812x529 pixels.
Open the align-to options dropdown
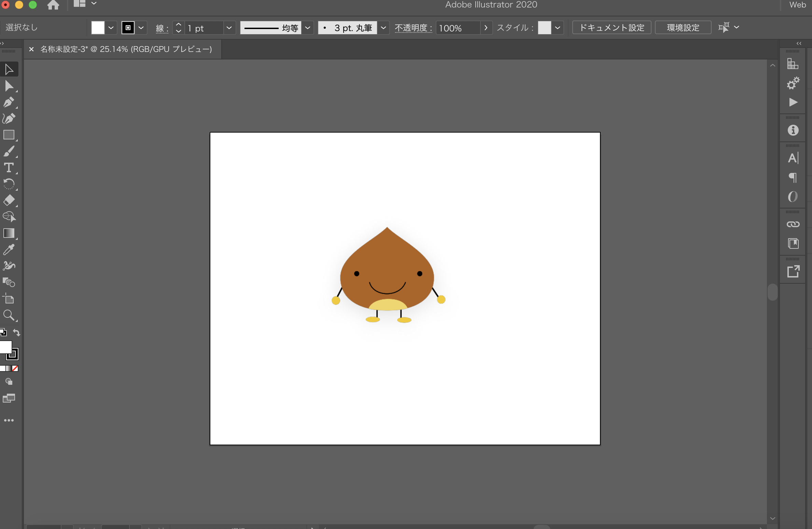click(737, 27)
